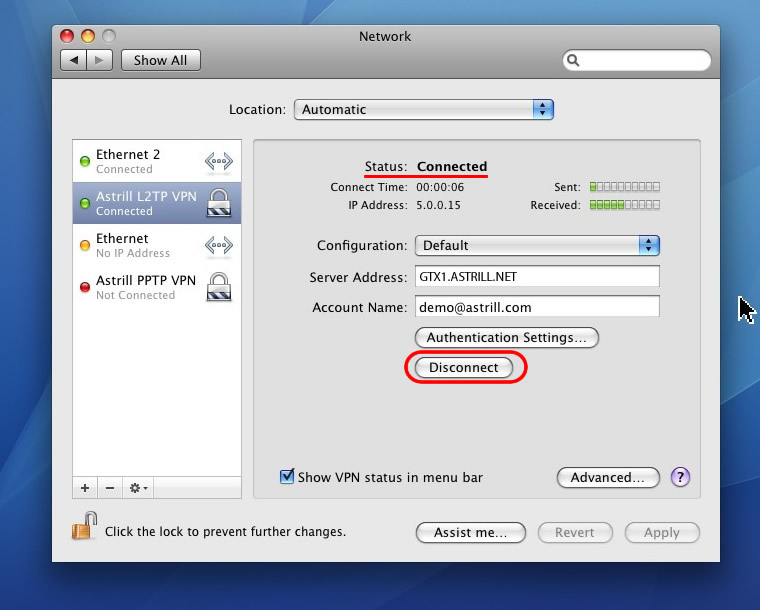The height and width of the screenshot is (610, 760).
Task: Minimize the Network window
Action: 88,36
